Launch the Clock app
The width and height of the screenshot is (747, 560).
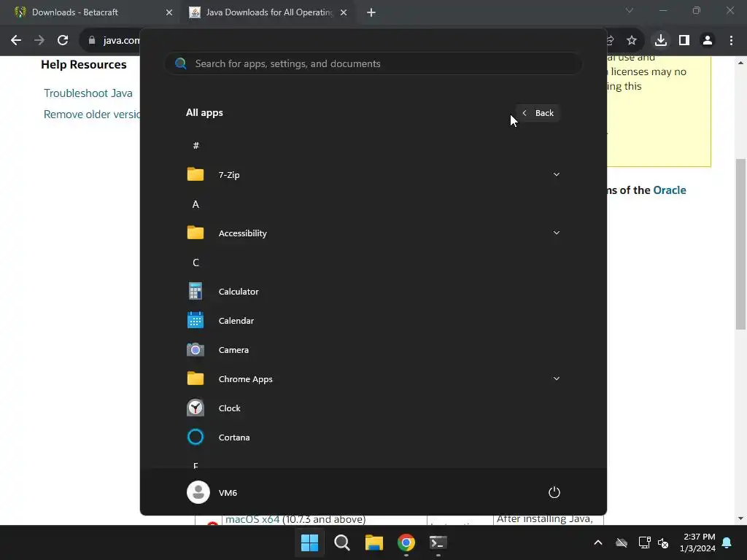click(373, 408)
